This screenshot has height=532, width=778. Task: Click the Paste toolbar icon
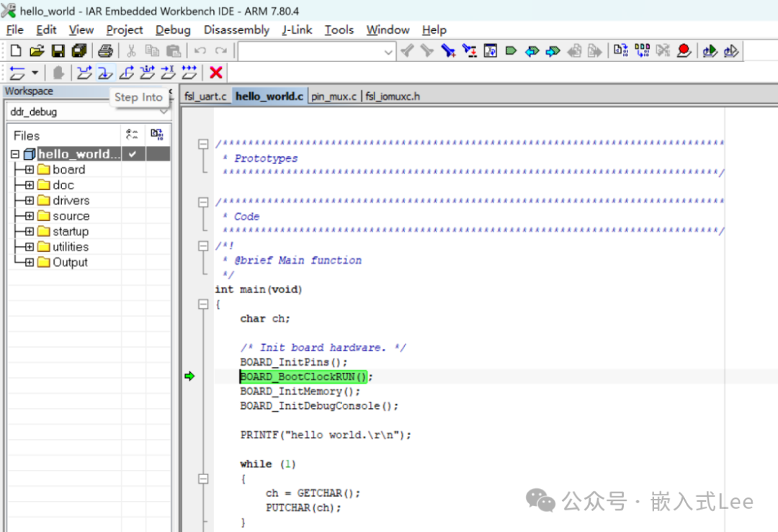point(173,50)
